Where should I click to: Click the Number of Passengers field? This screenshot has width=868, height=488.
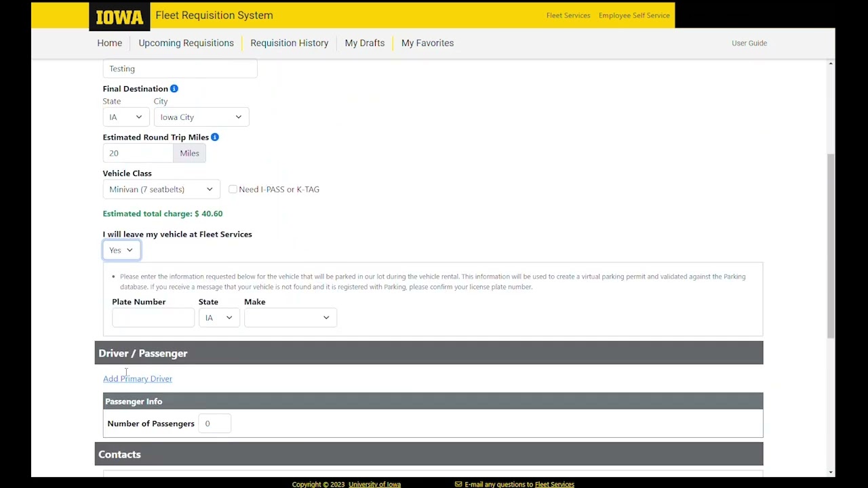pyautogui.click(x=215, y=424)
